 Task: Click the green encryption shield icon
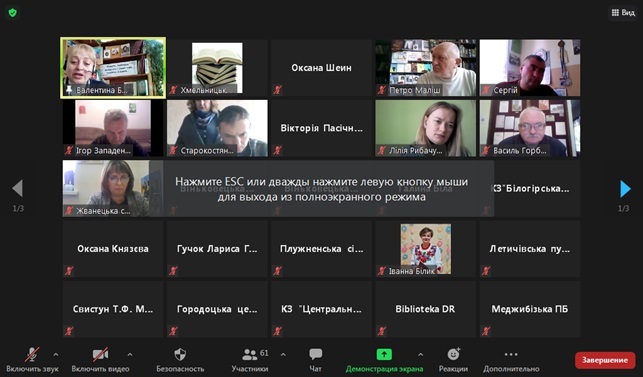click(x=12, y=13)
